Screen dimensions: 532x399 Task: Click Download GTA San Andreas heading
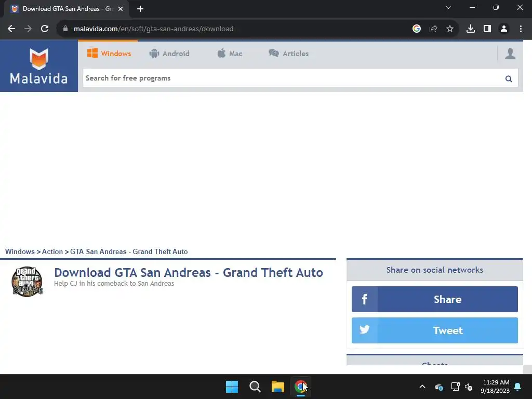click(x=189, y=272)
